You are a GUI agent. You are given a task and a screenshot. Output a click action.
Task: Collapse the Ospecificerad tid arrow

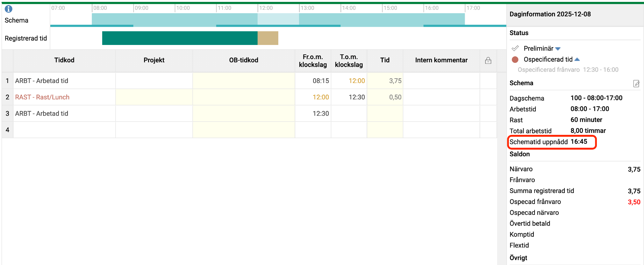tap(577, 59)
